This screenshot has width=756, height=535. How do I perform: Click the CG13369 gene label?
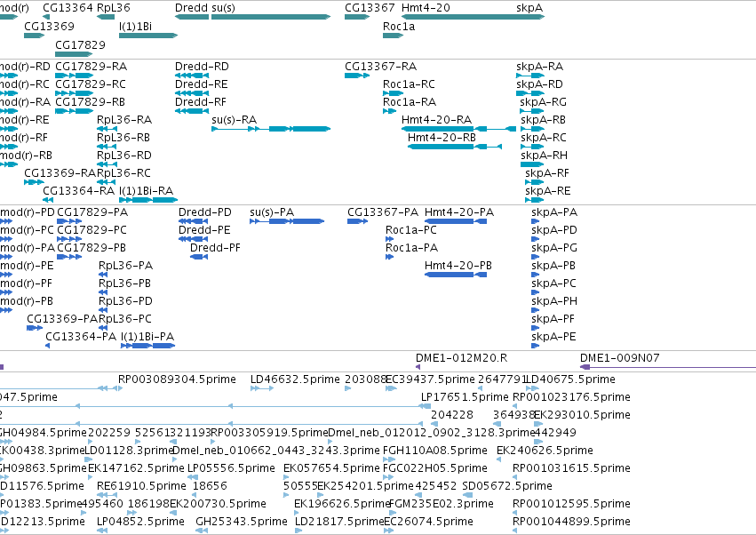[49, 27]
